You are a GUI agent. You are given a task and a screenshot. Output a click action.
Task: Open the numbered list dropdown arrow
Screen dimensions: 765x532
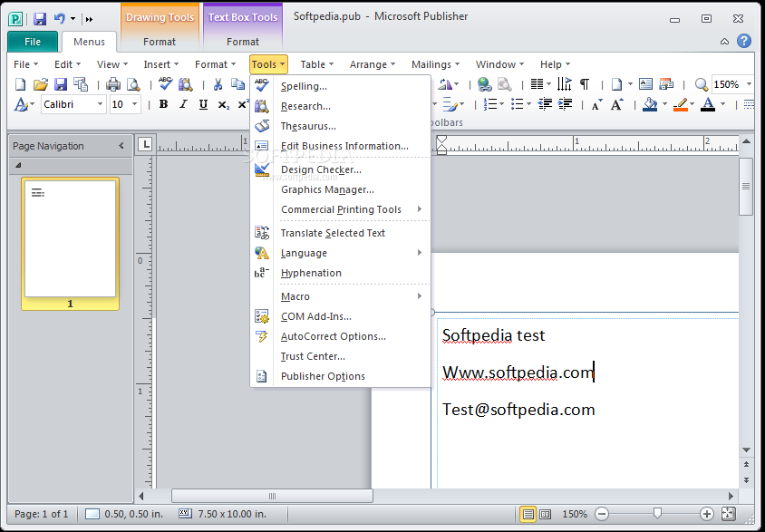[501, 104]
